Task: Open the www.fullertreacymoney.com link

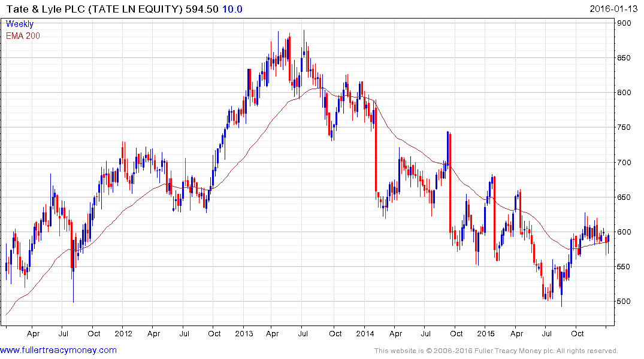Action: [x=58, y=351]
